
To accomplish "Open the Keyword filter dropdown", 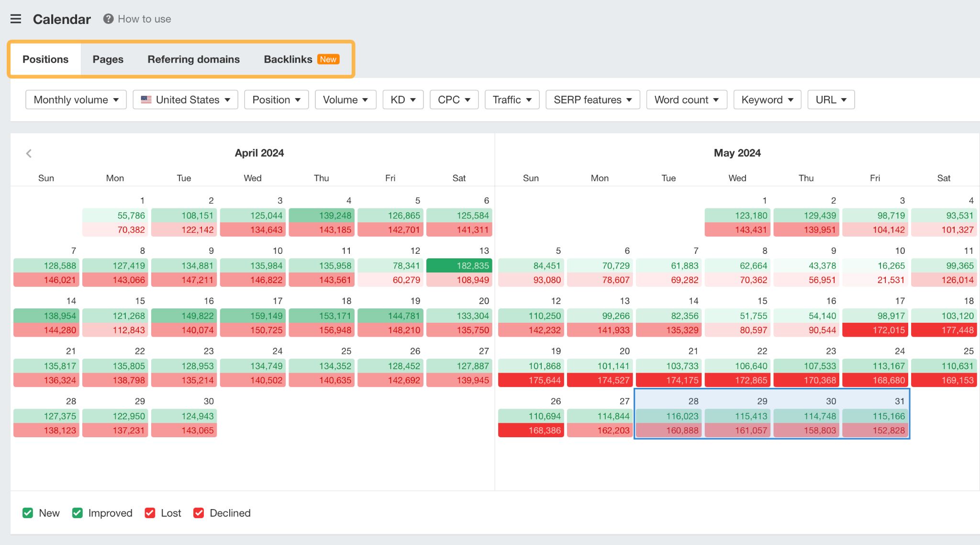I will (x=767, y=100).
